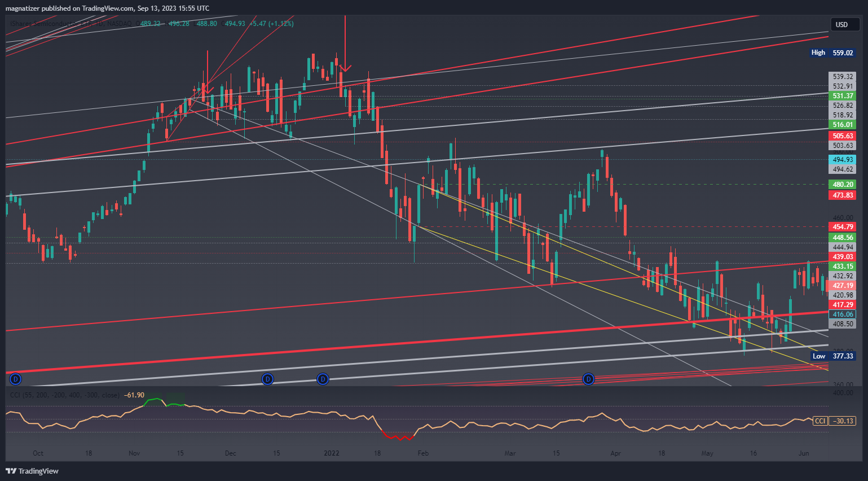The image size is (868, 481).
Task: Click the red 454.79 price label
Action: click(x=843, y=227)
